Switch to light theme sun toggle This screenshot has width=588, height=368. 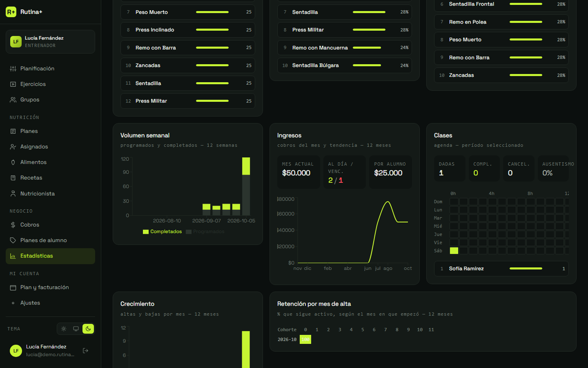64,329
